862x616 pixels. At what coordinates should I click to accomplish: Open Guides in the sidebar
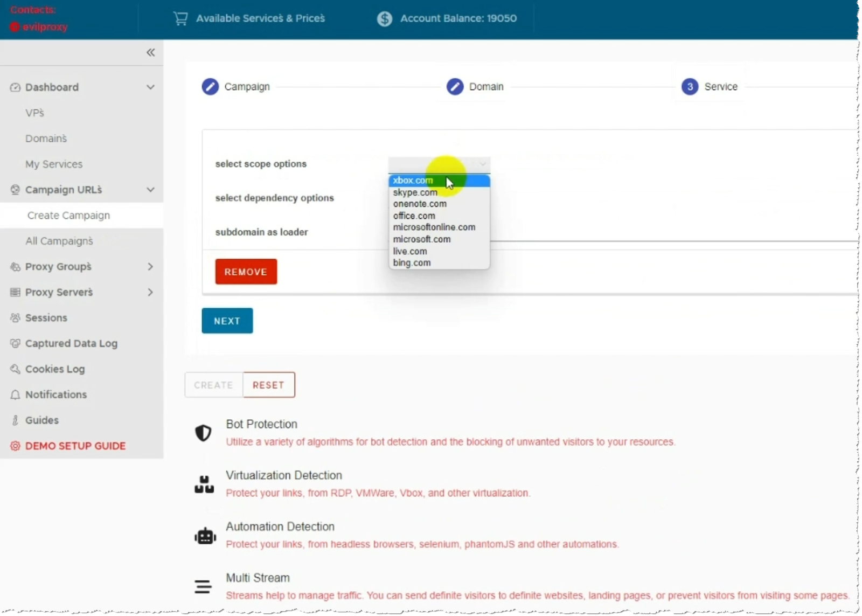coord(82,420)
